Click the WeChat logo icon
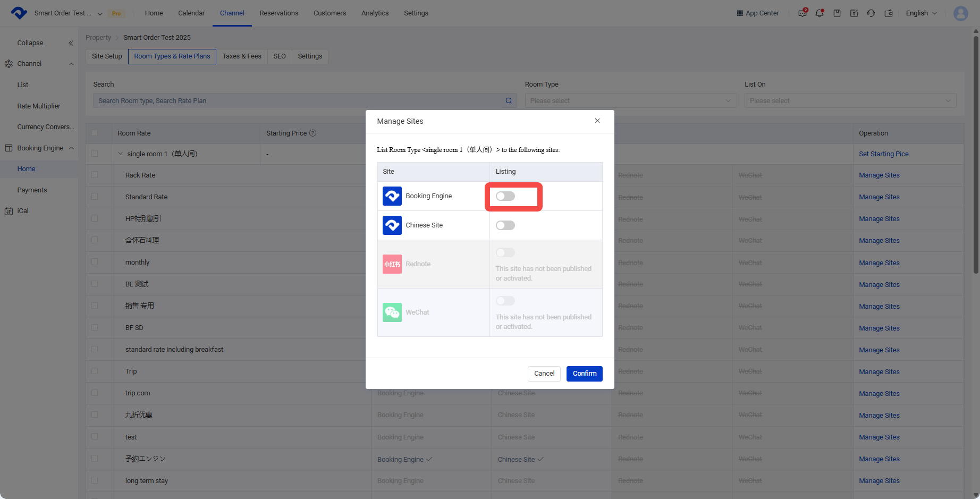Image resolution: width=980 pixels, height=499 pixels. [x=392, y=312]
